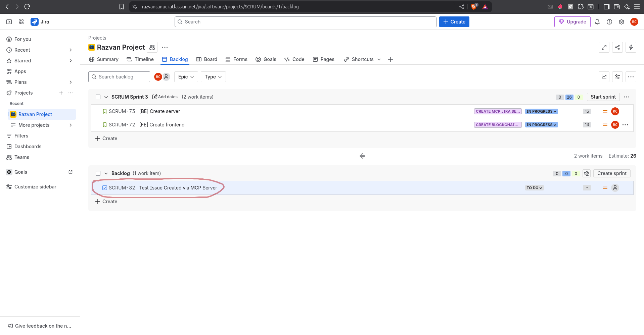Collapse the SCRUM Sprint 3 section chevron
This screenshot has width=644, height=335.
point(106,97)
